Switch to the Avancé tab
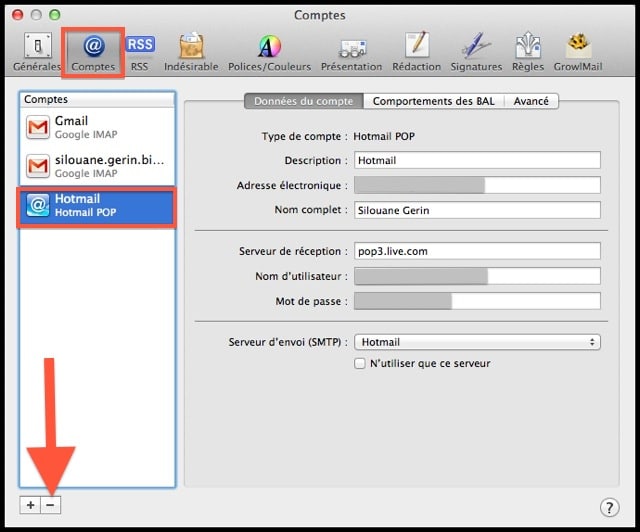This screenshot has width=640, height=532. tap(531, 101)
